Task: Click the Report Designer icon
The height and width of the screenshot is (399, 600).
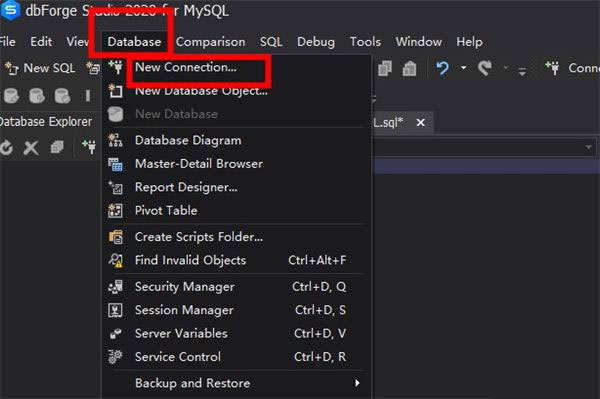Action: [115, 187]
